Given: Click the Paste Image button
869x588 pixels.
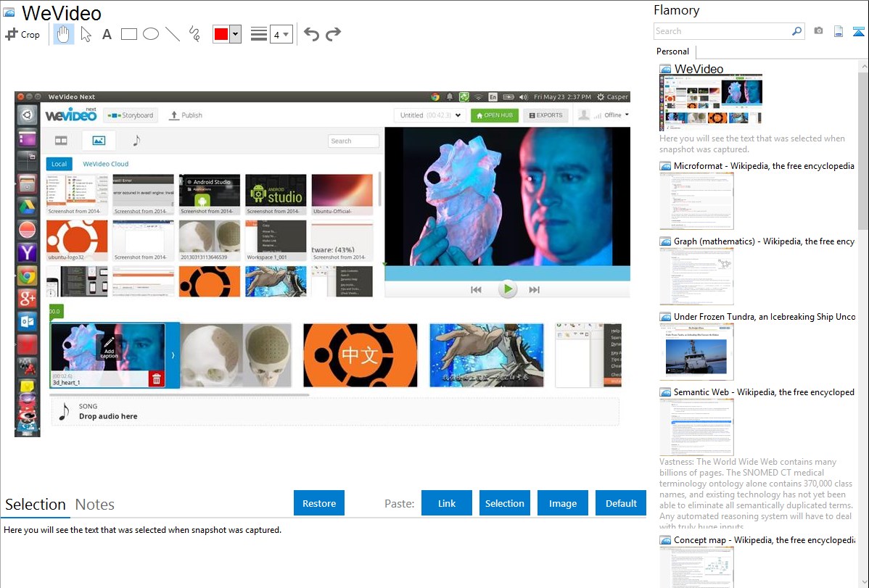Looking at the screenshot, I should point(562,503).
